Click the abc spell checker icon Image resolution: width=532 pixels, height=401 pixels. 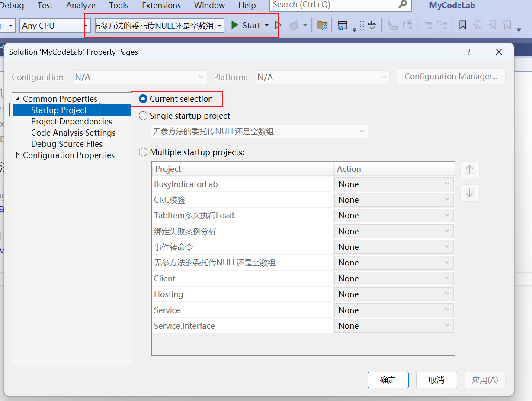pyautogui.click(x=372, y=26)
